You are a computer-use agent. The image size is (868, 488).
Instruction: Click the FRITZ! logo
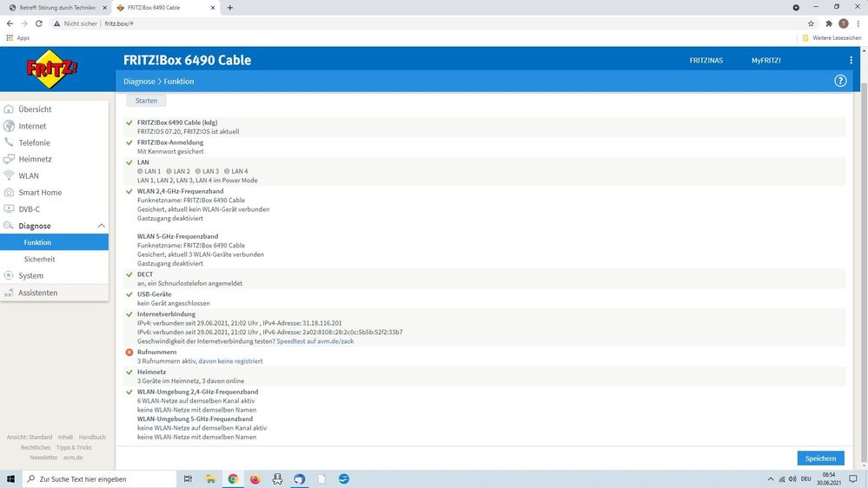coord(52,69)
